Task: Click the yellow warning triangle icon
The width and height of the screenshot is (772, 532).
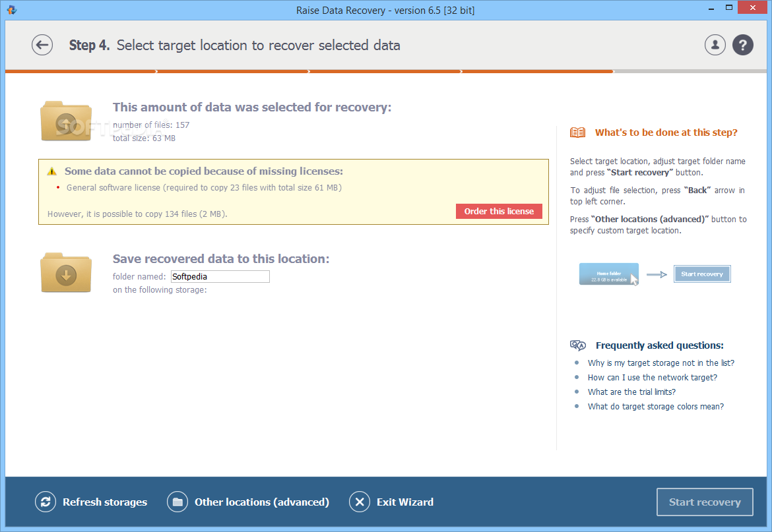Action: (x=51, y=171)
